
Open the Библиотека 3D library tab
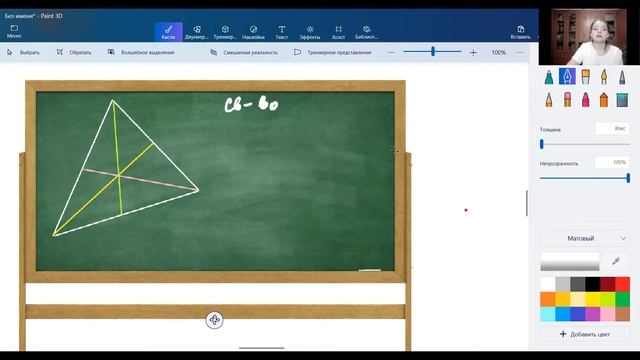[366, 32]
